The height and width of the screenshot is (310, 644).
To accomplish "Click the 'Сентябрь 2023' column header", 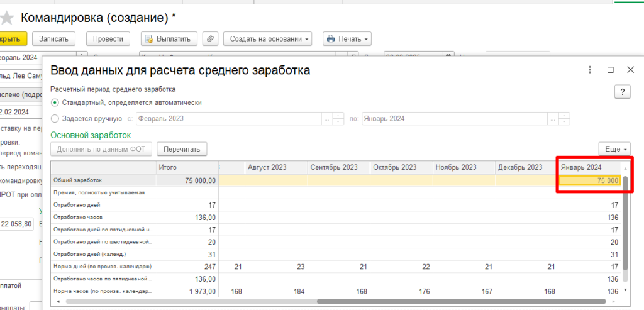I will coord(338,167).
